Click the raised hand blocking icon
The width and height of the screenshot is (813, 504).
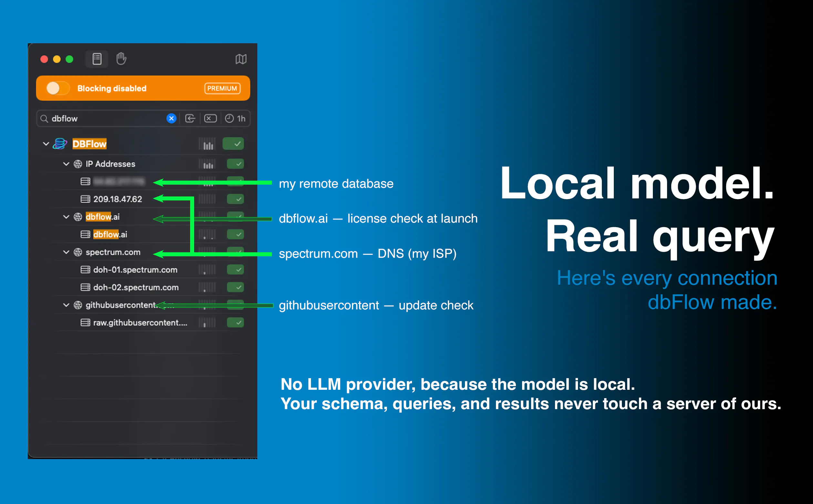coord(121,59)
